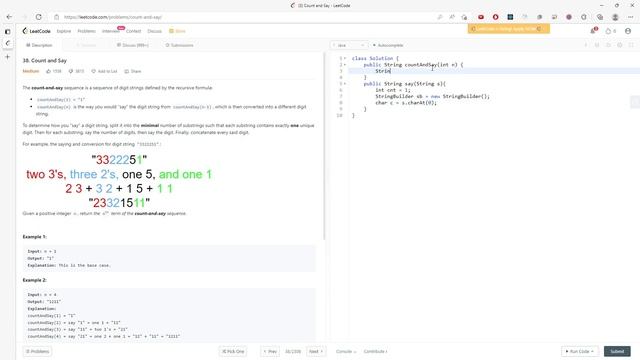Click the Pick One button
This screenshot has width=640, height=360.
click(x=233, y=351)
